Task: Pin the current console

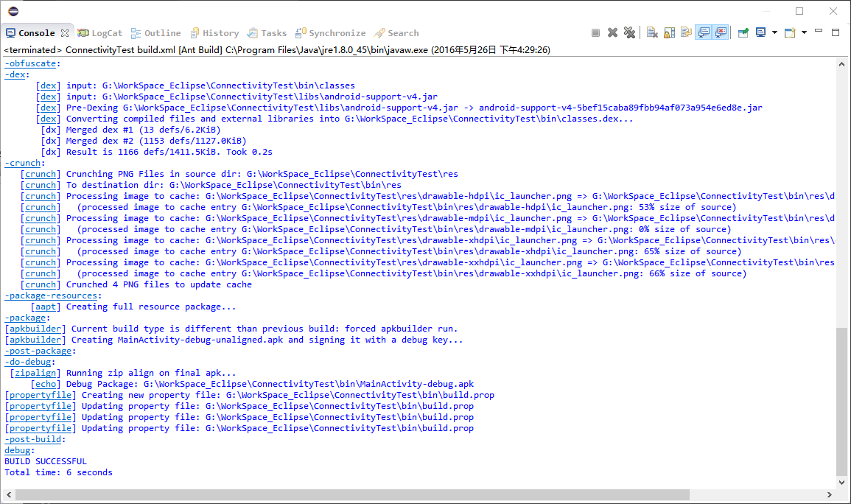Action: tap(743, 32)
